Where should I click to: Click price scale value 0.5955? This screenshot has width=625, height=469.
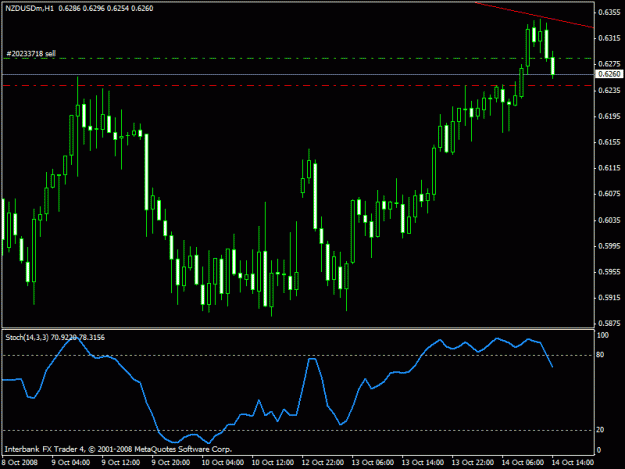(x=609, y=272)
